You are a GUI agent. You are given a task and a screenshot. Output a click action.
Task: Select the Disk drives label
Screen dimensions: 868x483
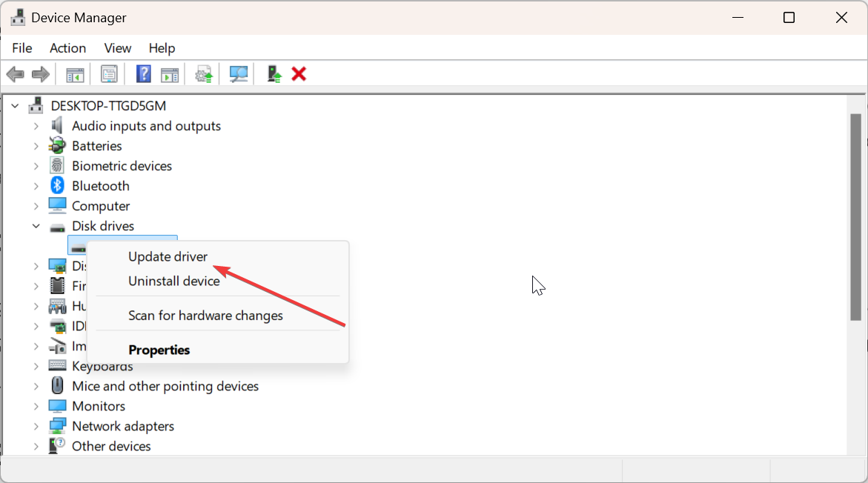click(103, 226)
